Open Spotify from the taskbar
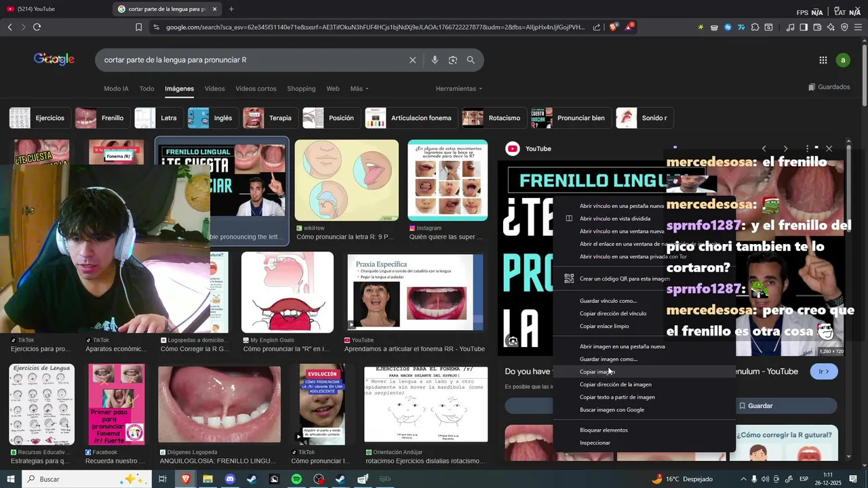 (296, 479)
